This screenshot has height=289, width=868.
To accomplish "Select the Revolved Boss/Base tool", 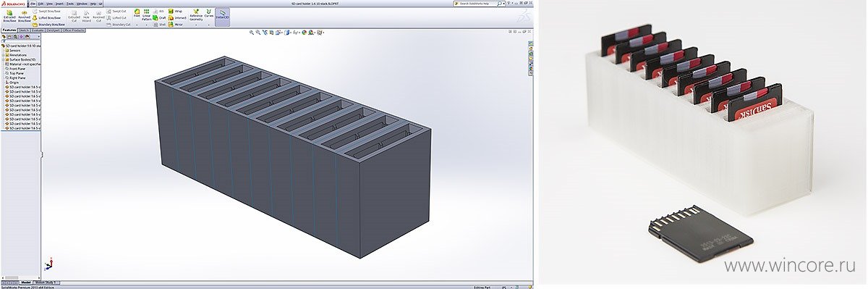I will tap(25, 16).
